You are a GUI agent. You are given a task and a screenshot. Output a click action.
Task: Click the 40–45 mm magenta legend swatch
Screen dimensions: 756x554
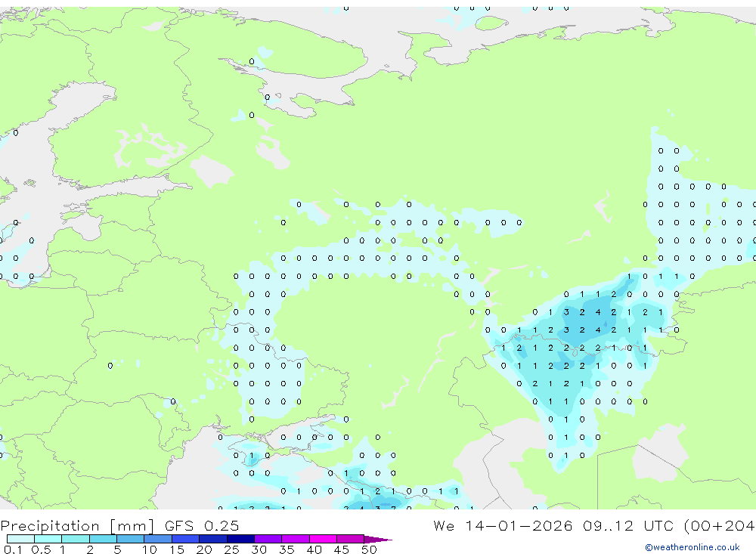point(323,539)
